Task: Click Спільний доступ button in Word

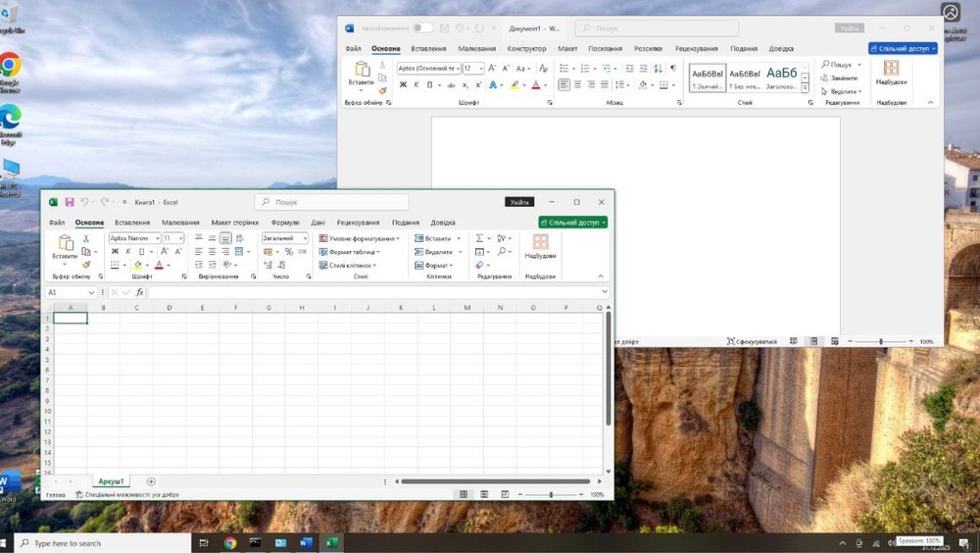Action: 903,48
